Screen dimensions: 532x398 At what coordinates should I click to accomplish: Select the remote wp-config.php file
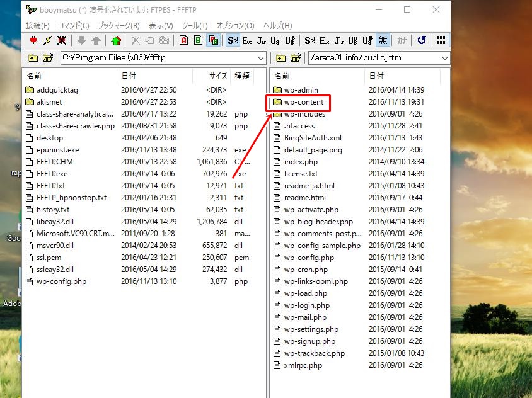304,258
